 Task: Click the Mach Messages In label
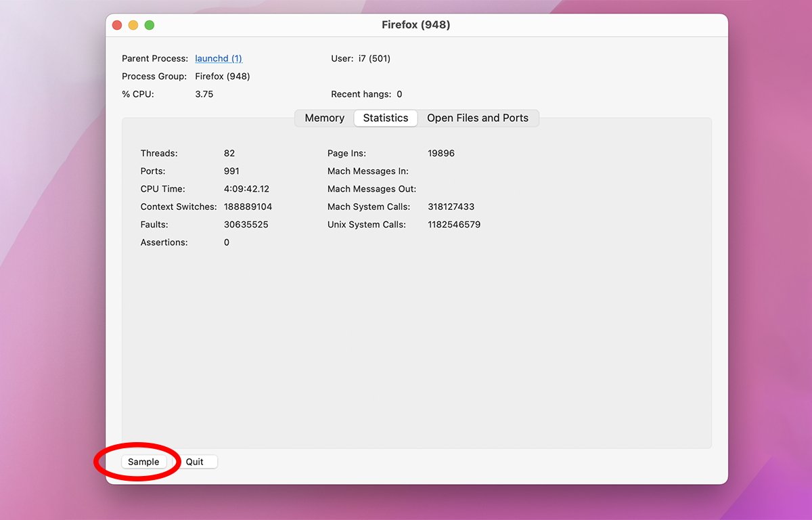pyautogui.click(x=368, y=171)
